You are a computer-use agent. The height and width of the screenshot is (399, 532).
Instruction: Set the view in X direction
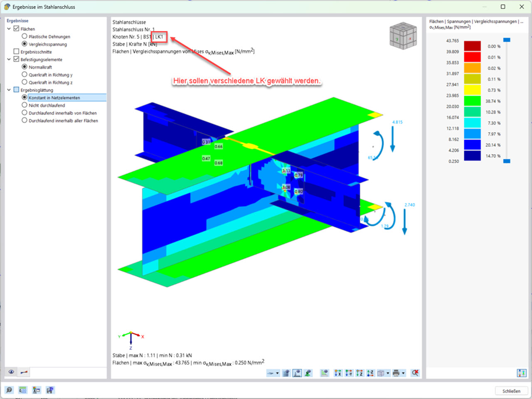click(337, 373)
